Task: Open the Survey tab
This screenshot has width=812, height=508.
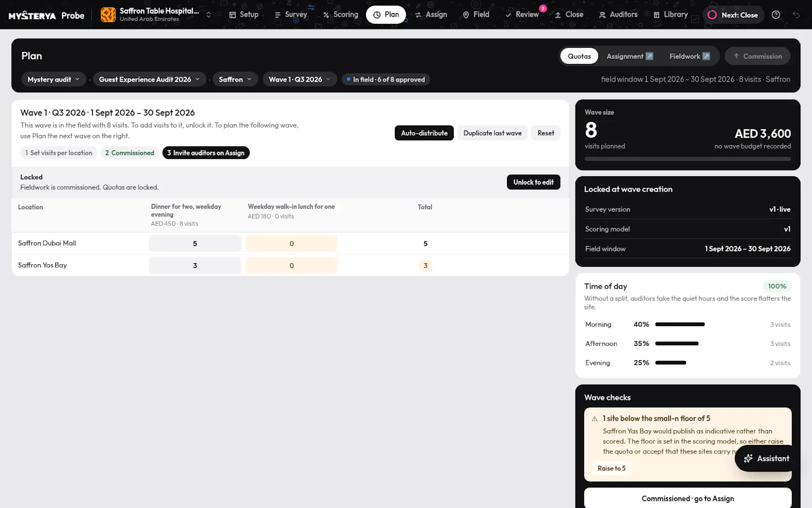Action: coord(291,15)
